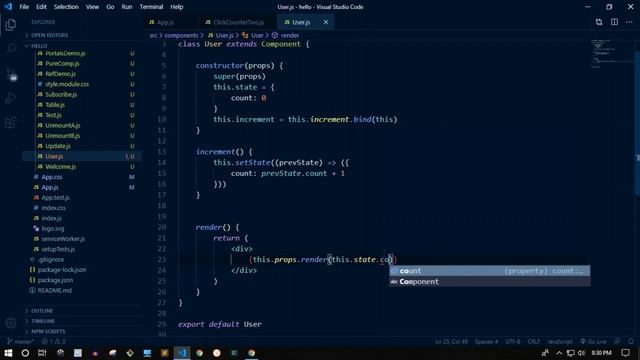Open serviceWorker.js in explorer

(x=63, y=239)
